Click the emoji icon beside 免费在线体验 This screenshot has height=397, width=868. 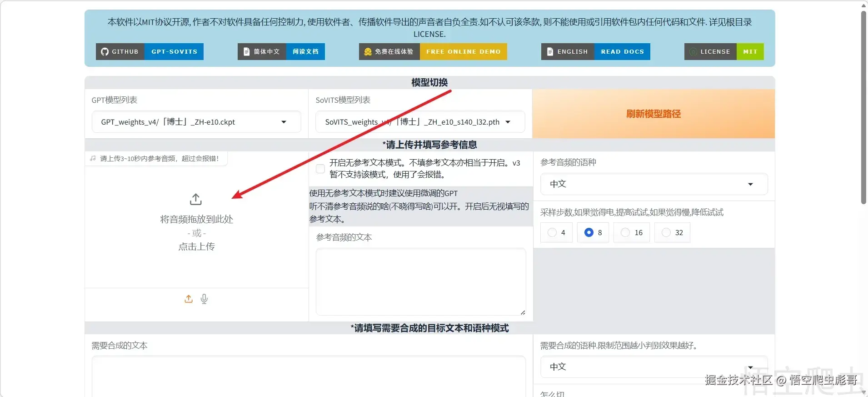(x=368, y=51)
